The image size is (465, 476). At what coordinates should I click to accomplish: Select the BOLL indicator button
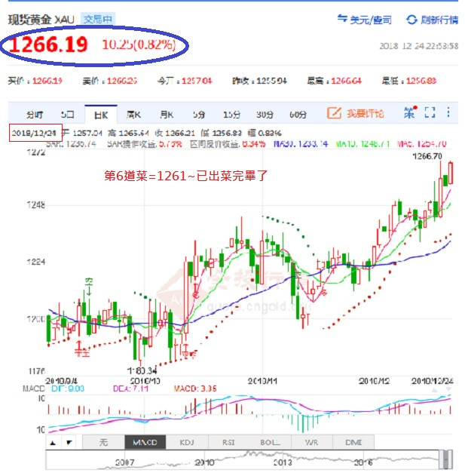[270, 443]
